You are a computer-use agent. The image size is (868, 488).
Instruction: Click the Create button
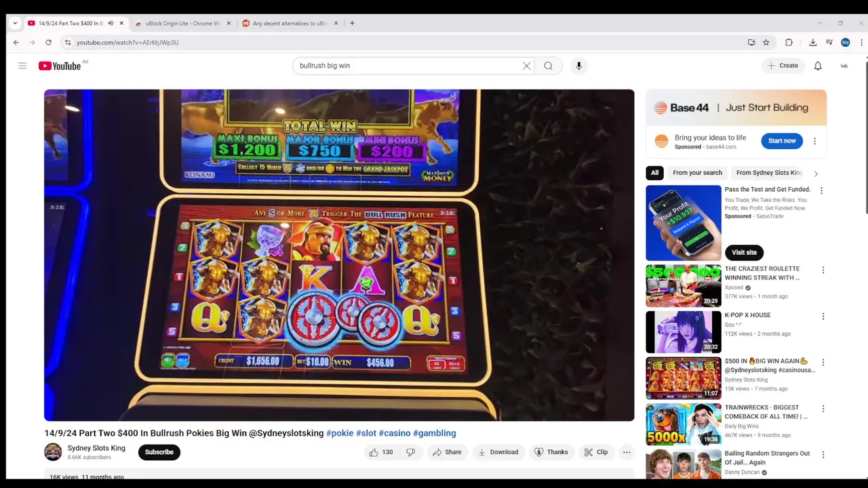point(783,66)
